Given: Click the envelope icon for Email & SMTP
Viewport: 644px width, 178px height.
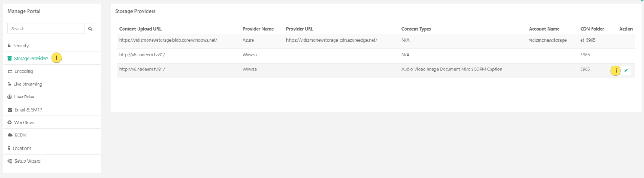Looking at the screenshot, I should click(10, 110).
